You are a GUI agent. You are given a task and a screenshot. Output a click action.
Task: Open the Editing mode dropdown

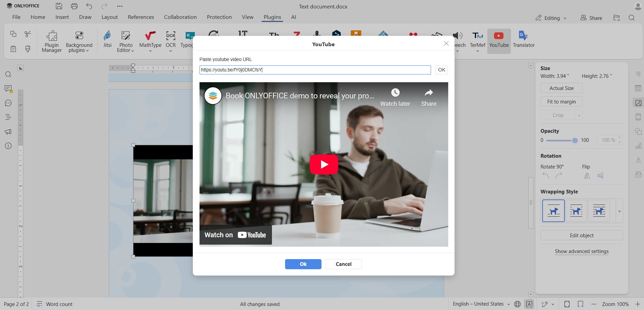551,18
